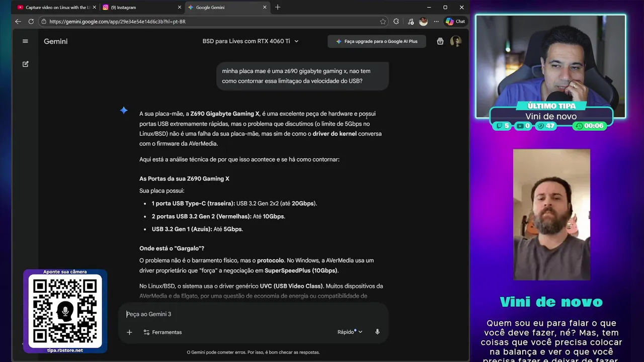
Task: Click the WhatsApp timer showing 00:06
Action: point(590,126)
